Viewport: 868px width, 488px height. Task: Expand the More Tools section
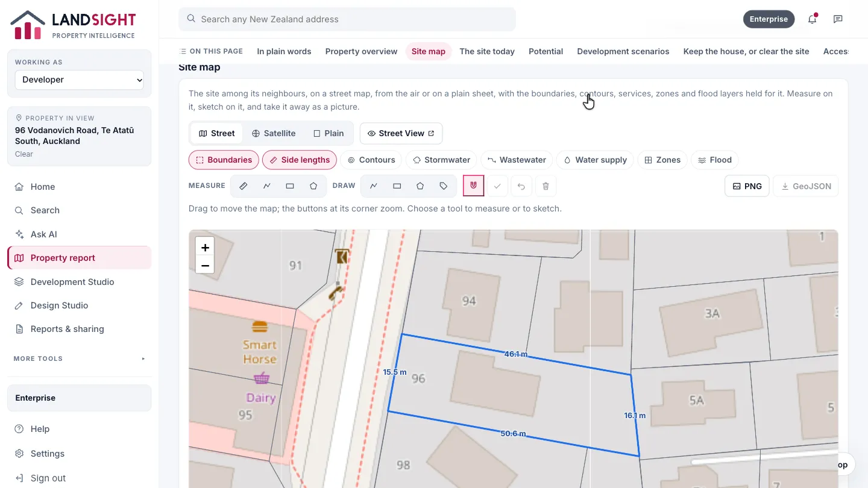(x=80, y=358)
